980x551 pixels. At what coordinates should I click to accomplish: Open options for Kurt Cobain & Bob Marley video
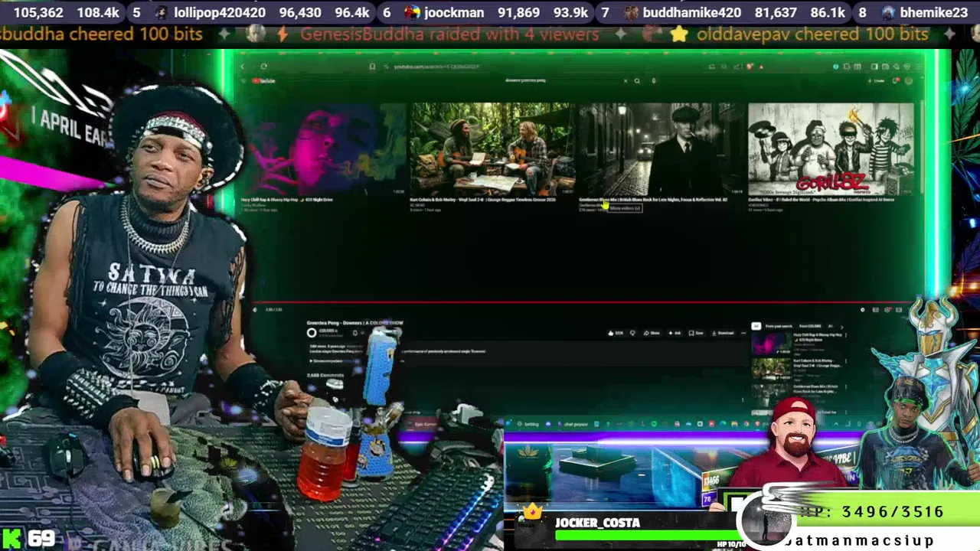click(x=846, y=361)
